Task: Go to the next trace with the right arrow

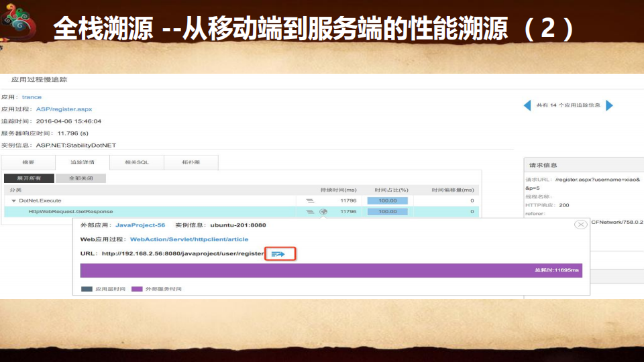Action: (x=610, y=105)
